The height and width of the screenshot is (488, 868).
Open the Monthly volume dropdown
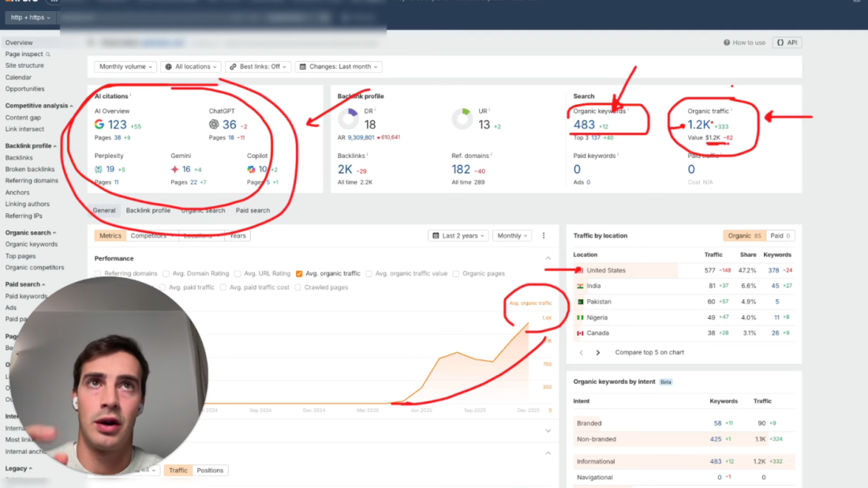[x=125, y=67]
